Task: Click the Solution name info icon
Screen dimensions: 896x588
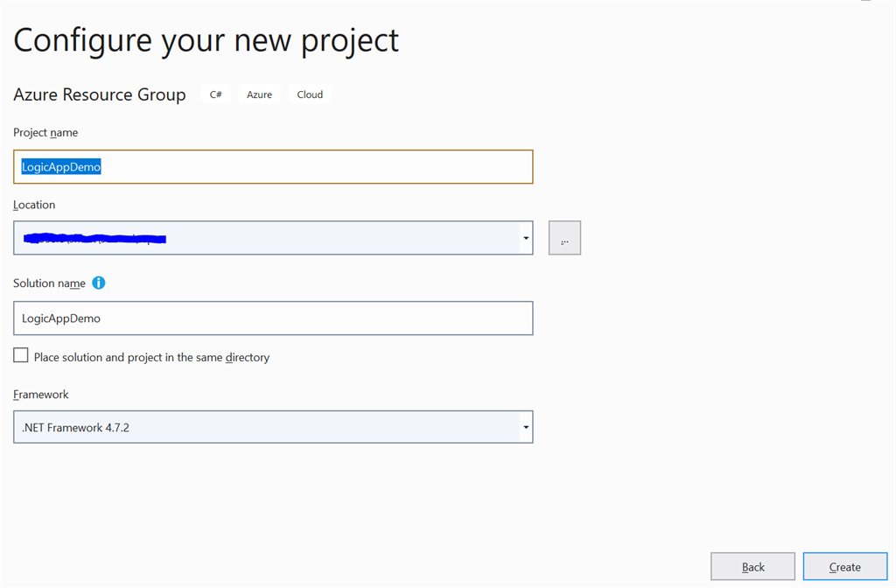Action: [98, 283]
